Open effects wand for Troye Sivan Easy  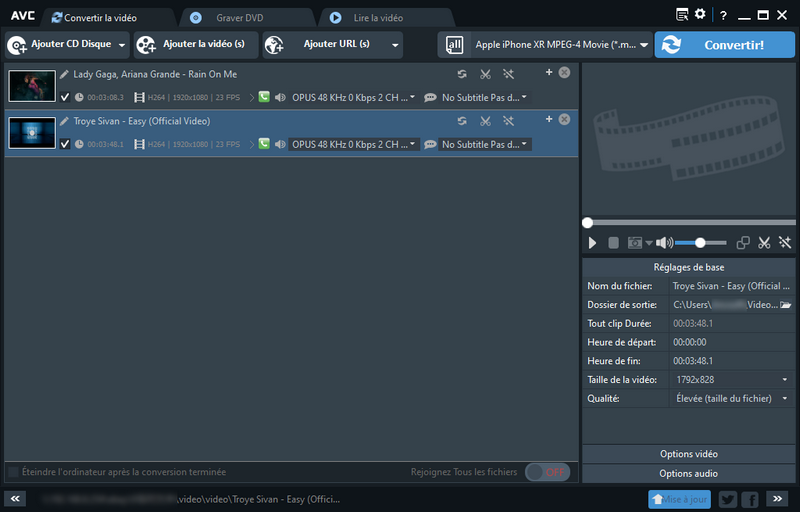(508, 121)
